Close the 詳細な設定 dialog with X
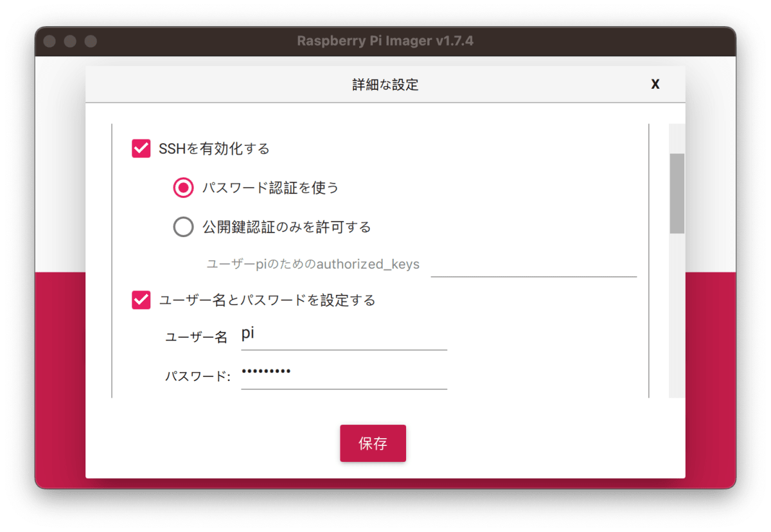The image size is (771, 532). (655, 84)
